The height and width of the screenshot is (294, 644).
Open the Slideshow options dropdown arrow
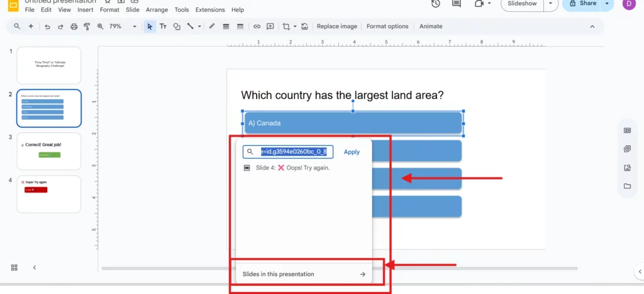(x=551, y=4)
